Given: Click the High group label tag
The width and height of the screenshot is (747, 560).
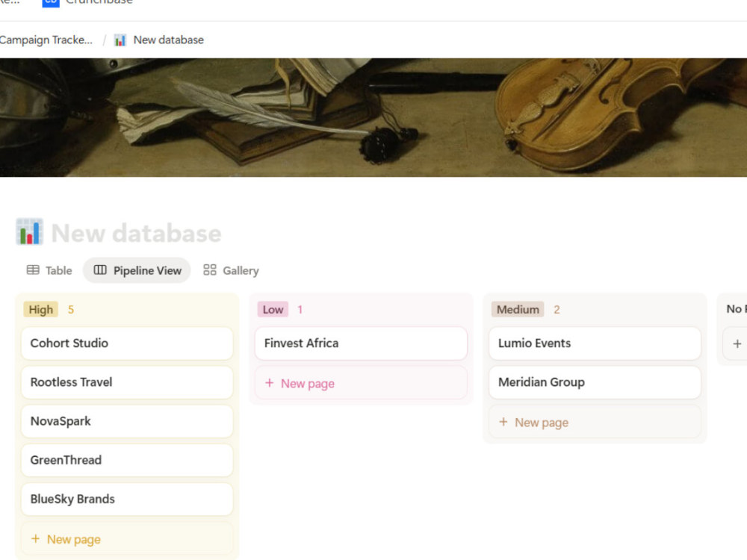Looking at the screenshot, I should [x=41, y=310].
